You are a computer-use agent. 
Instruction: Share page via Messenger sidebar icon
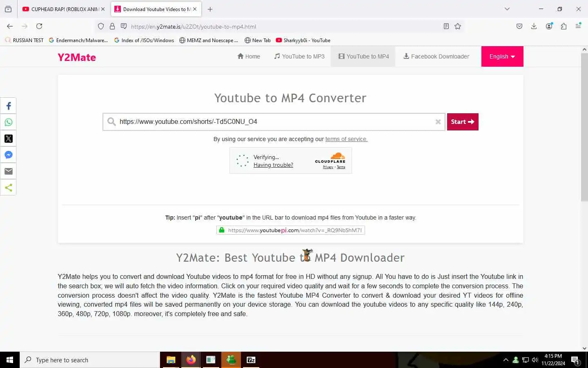pos(8,155)
